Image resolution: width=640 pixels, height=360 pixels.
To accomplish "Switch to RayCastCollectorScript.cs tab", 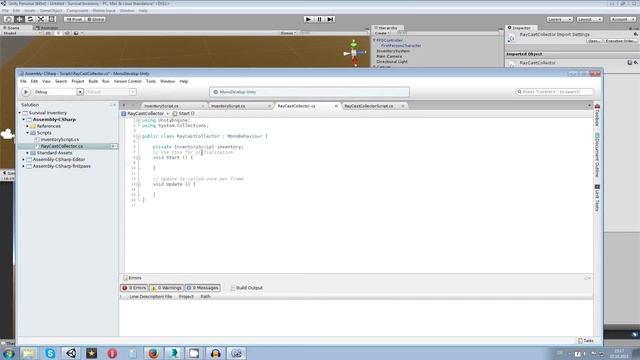I will click(x=369, y=106).
